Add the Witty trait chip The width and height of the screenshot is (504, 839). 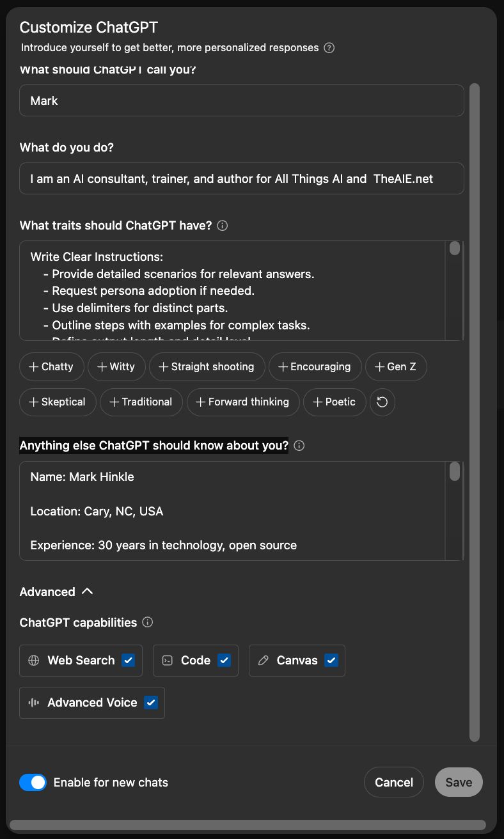coord(116,367)
